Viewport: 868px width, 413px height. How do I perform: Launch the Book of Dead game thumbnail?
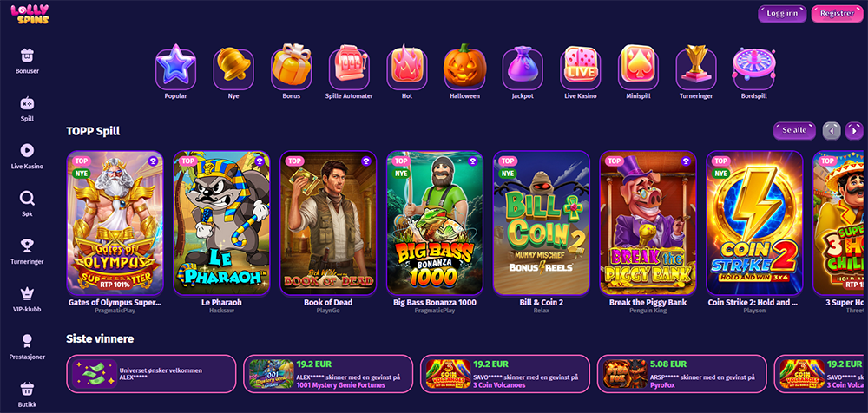pyautogui.click(x=328, y=223)
